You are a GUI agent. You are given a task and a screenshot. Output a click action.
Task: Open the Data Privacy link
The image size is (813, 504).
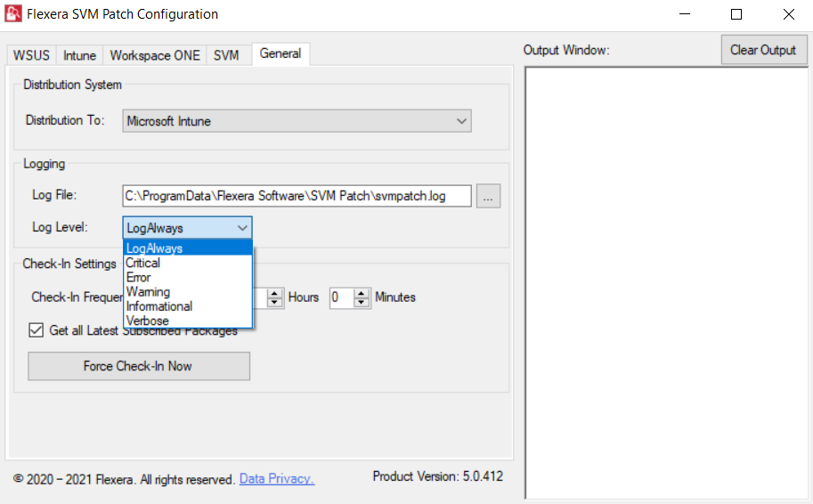point(276,479)
